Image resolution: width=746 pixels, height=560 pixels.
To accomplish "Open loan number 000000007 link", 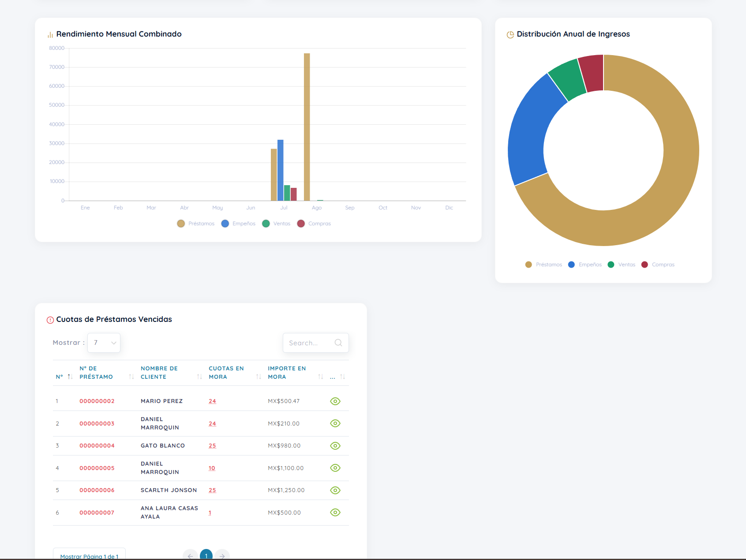I will click(97, 513).
